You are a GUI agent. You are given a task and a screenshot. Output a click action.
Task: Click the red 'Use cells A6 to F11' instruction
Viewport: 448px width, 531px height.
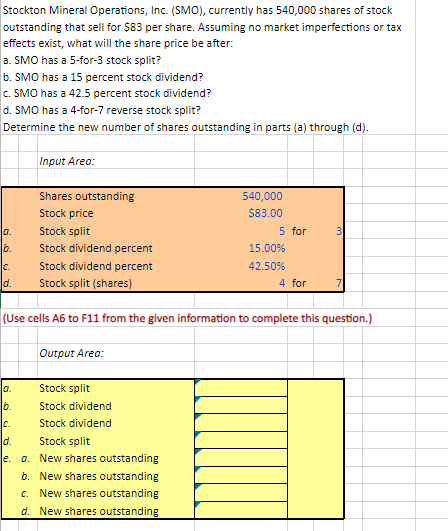click(x=187, y=318)
